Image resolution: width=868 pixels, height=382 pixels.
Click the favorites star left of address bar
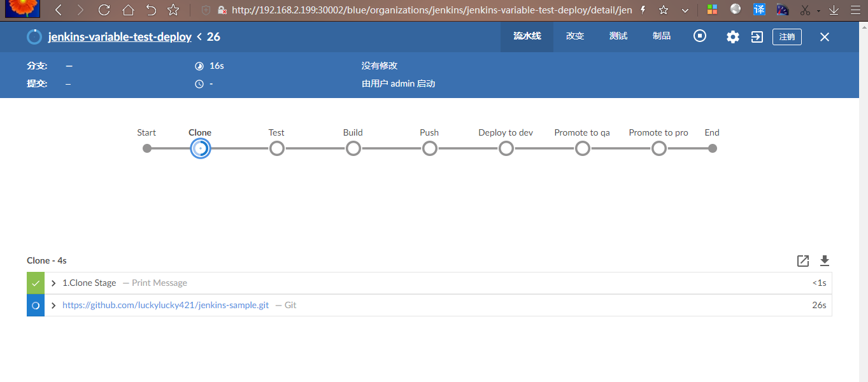click(x=173, y=10)
